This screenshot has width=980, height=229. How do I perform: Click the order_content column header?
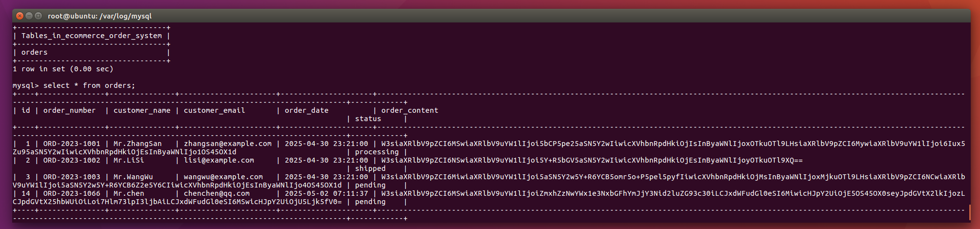(x=409, y=110)
